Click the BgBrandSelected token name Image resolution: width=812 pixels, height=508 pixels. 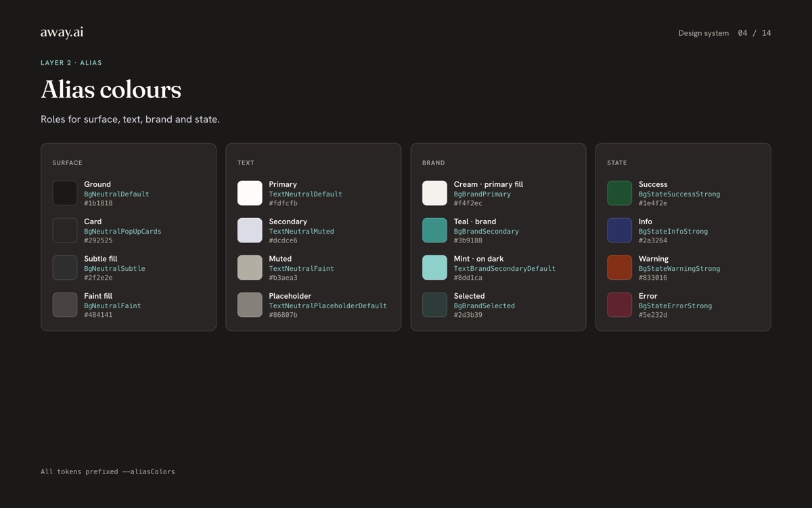point(484,306)
